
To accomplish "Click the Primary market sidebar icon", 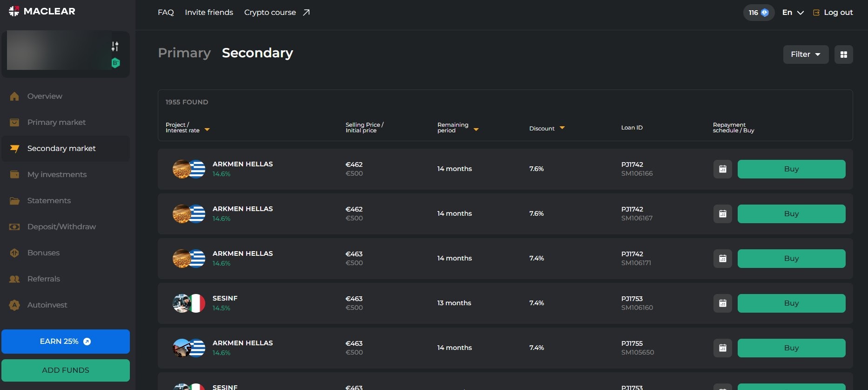I will coord(14,122).
